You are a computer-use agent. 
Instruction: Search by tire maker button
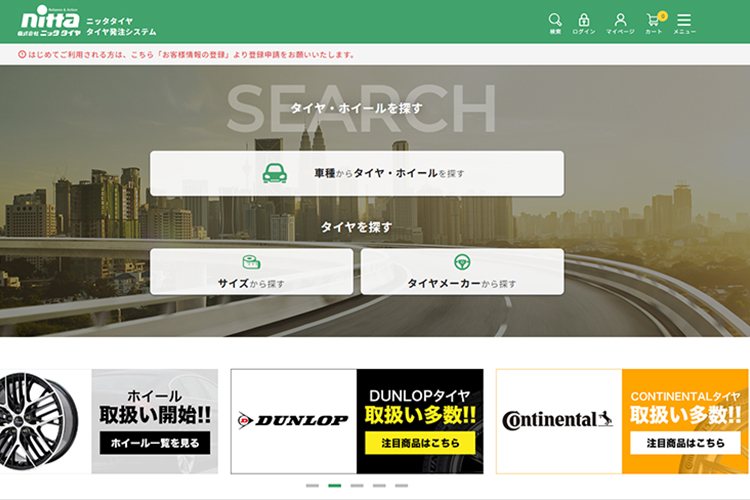462,271
